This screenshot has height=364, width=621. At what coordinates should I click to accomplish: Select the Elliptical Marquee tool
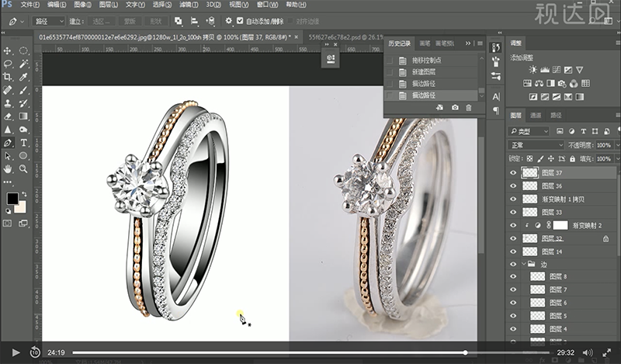click(23, 50)
